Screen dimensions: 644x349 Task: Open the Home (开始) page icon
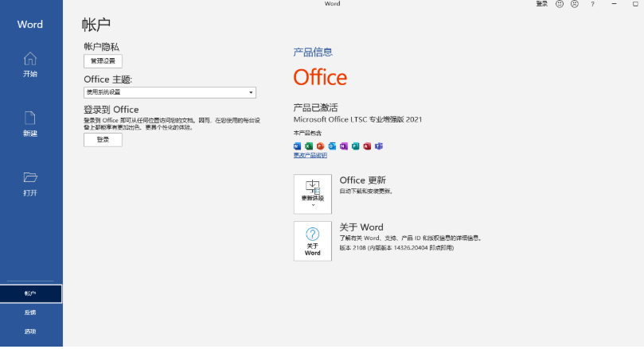click(30, 59)
